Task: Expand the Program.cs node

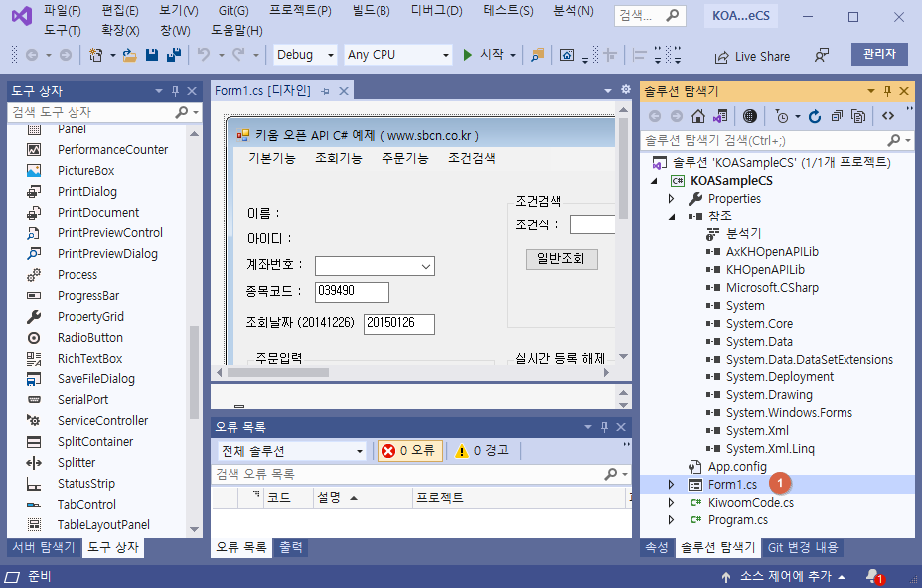Action: pyautogui.click(x=671, y=520)
